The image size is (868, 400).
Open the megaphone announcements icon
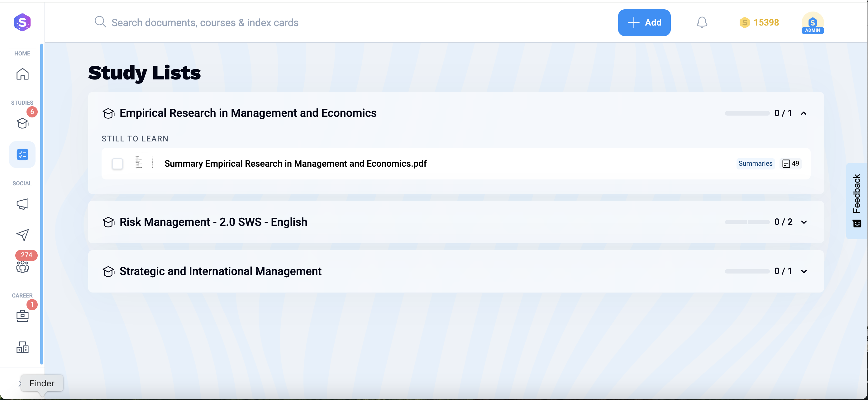point(22,204)
